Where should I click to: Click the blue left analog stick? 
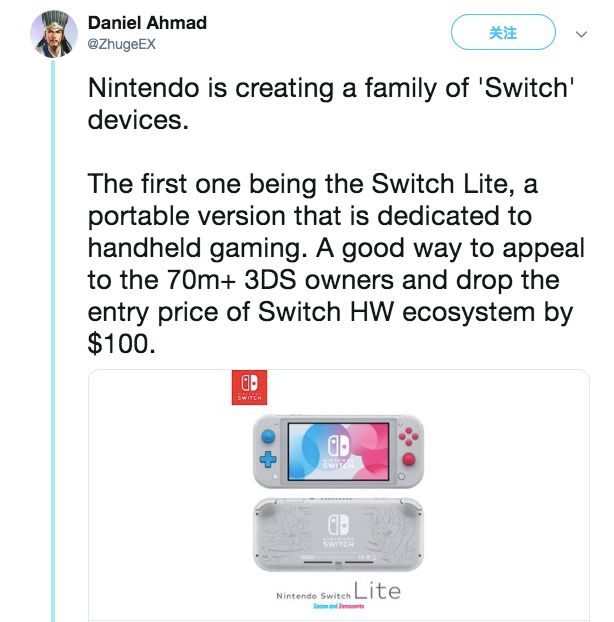[x=268, y=436]
